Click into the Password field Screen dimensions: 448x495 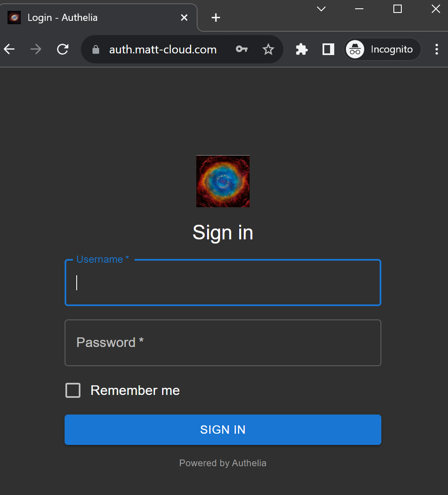click(223, 343)
